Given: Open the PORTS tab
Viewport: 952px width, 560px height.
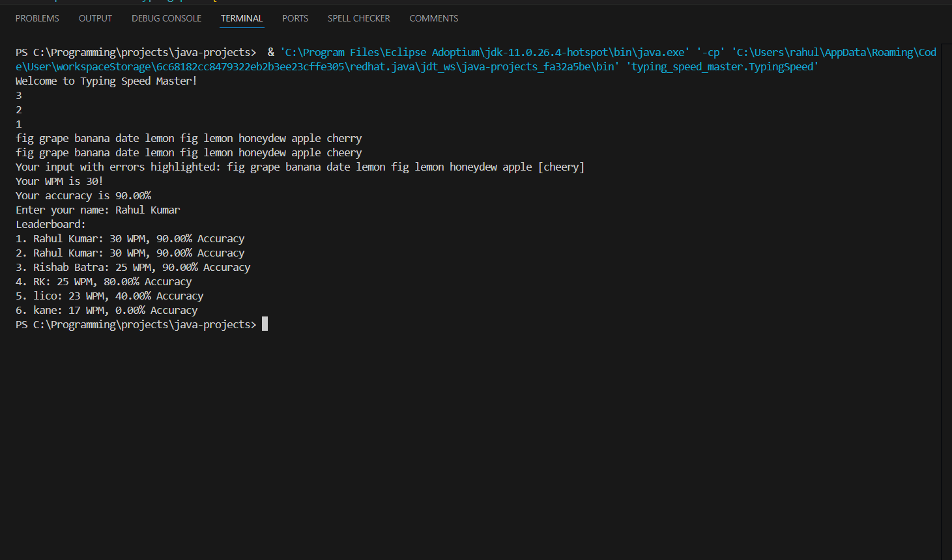Looking at the screenshot, I should pos(295,18).
